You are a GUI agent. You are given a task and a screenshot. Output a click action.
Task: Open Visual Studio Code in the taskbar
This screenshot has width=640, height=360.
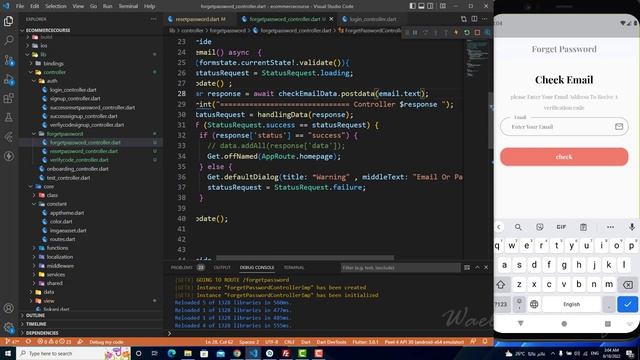pyautogui.click(x=253, y=353)
